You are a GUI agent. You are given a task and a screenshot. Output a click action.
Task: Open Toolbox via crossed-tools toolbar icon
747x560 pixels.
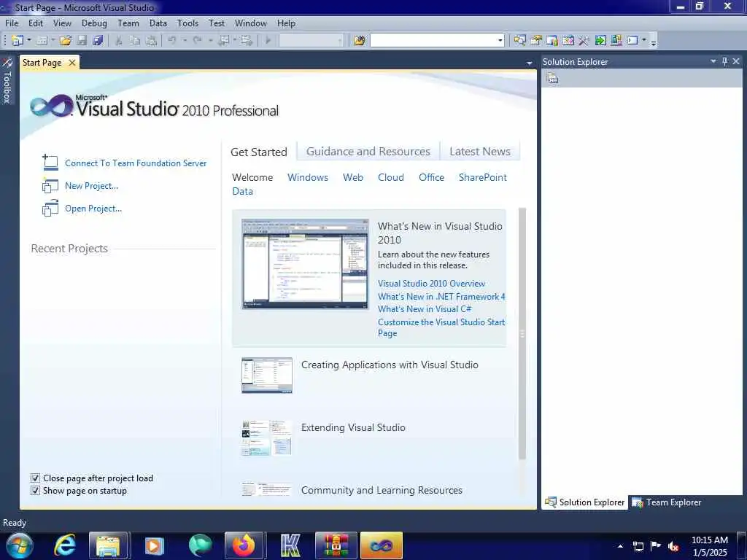(x=584, y=41)
